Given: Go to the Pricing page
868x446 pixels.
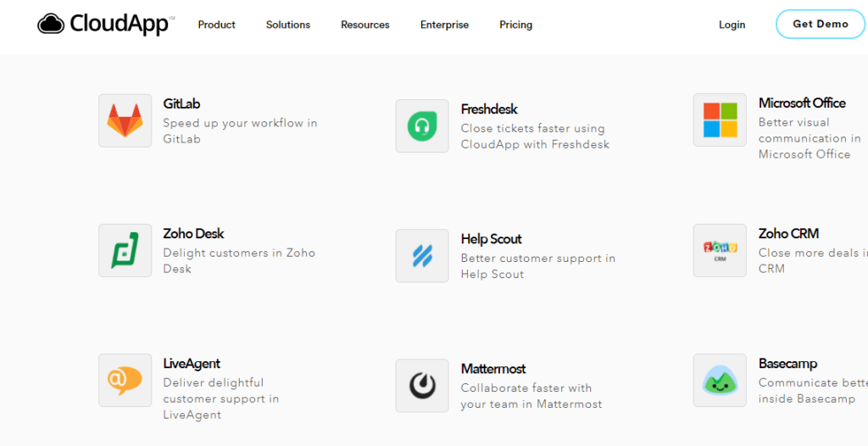Looking at the screenshot, I should 516,25.
